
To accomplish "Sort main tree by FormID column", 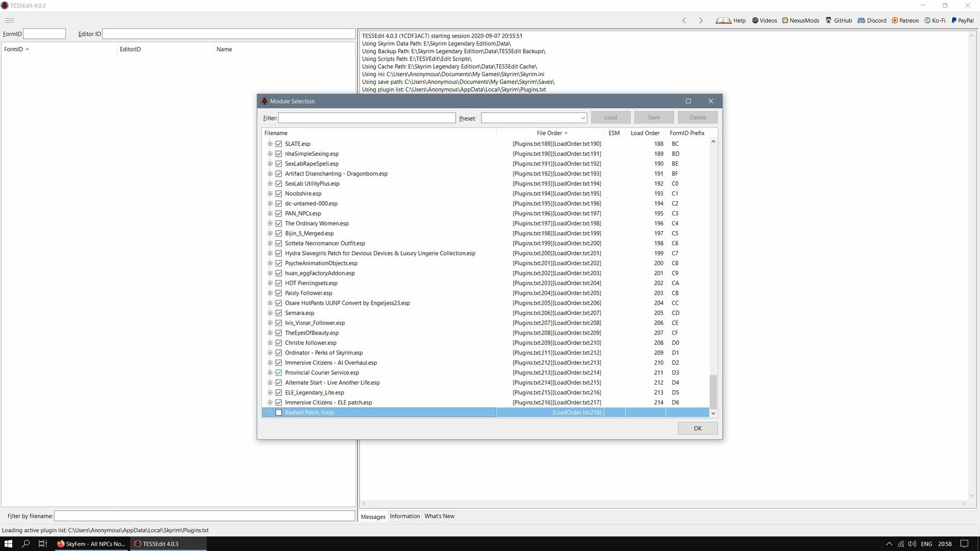I will pos(59,49).
